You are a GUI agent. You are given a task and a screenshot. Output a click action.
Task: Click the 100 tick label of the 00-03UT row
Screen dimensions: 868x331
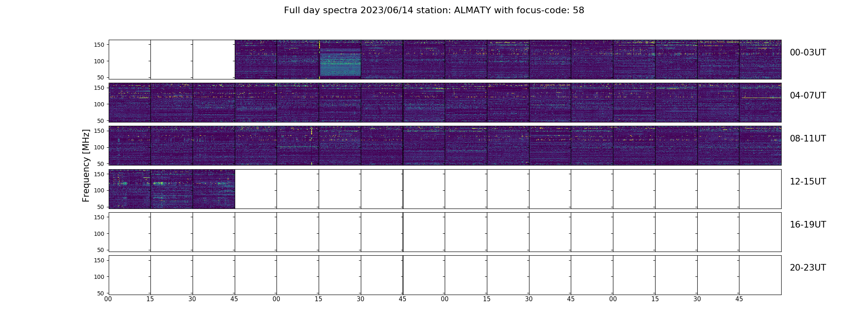pyautogui.click(x=100, y=61)
